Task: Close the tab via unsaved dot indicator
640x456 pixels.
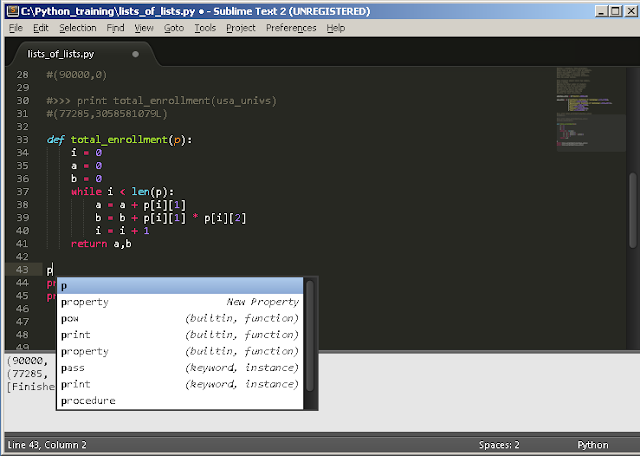Action: 136,54
